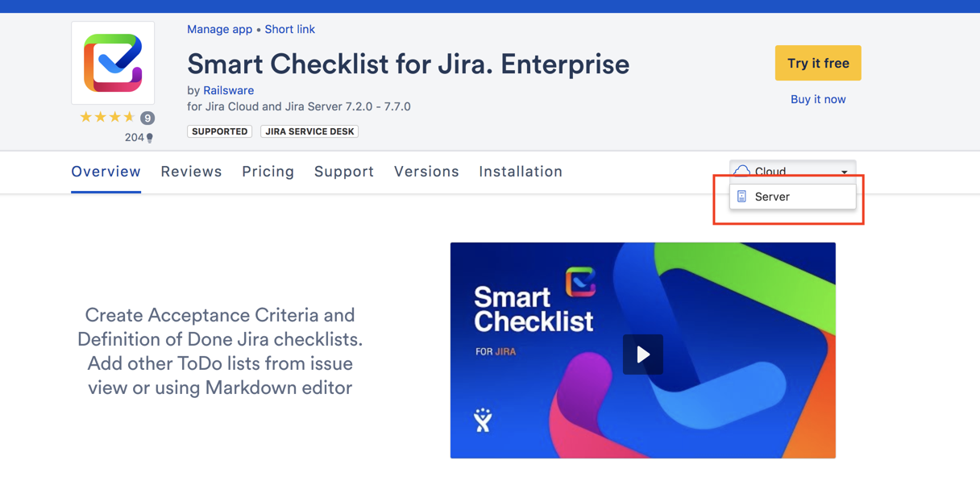Open the Installation tab
980x477 pixels.
pyautogui.click(x=521, y=172)
